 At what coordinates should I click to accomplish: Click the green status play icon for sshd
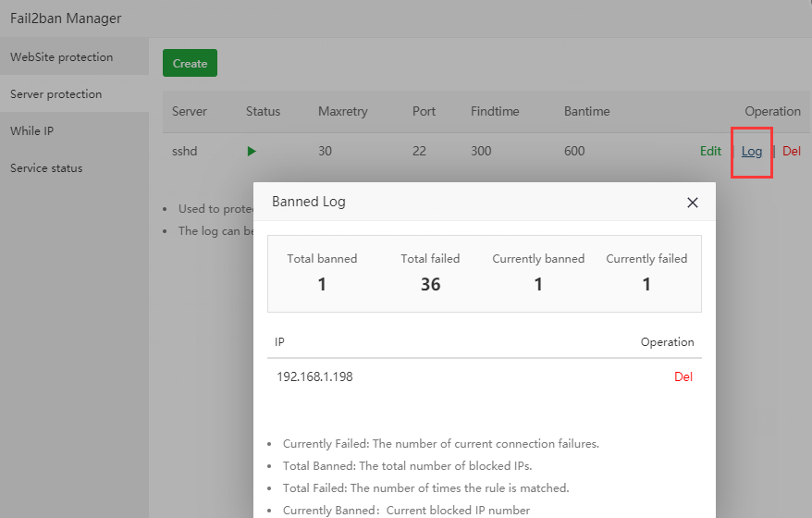(252, 151)
